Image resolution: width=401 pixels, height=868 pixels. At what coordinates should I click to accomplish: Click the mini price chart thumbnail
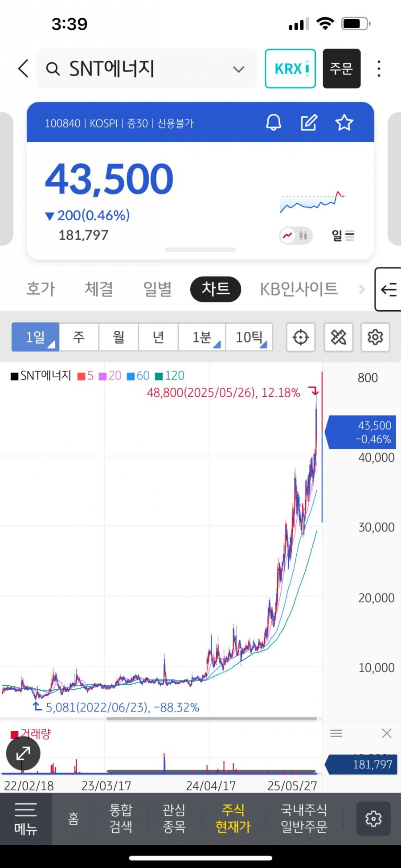pyautogui.click(x=312, y=203)
